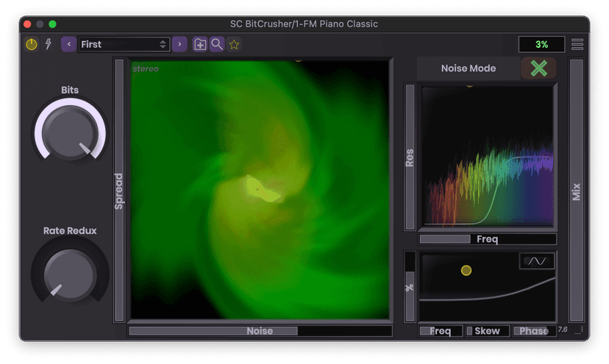609x364 pixels.
Task: Toggle Noise Mode with green X
Action: coord(539,68)
